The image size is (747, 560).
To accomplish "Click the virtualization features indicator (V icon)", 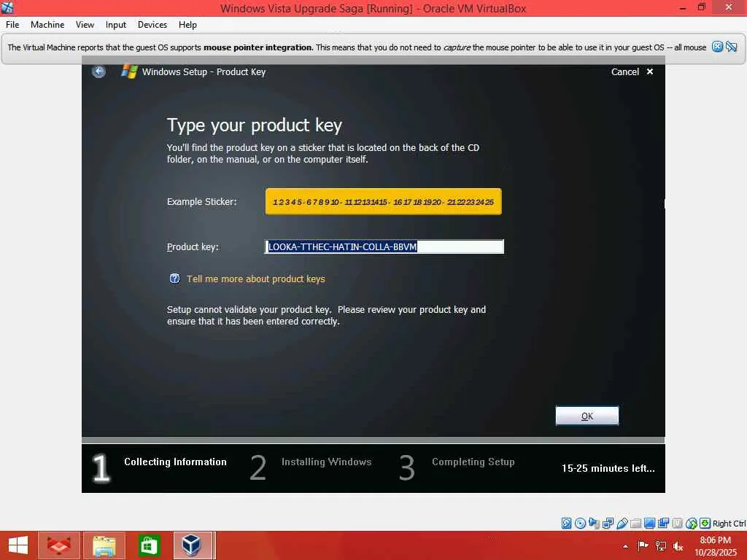I will pyautogui.click(x=677, y=524).
